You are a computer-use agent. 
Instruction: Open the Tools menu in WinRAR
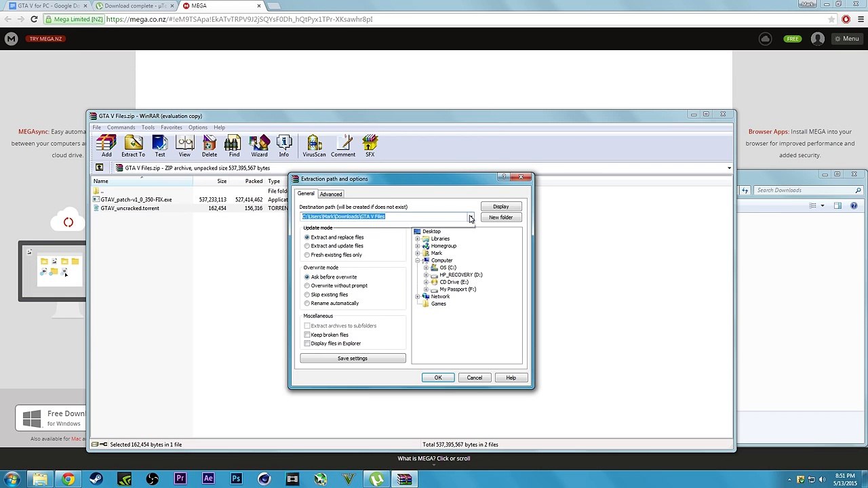tap(148, 127)
